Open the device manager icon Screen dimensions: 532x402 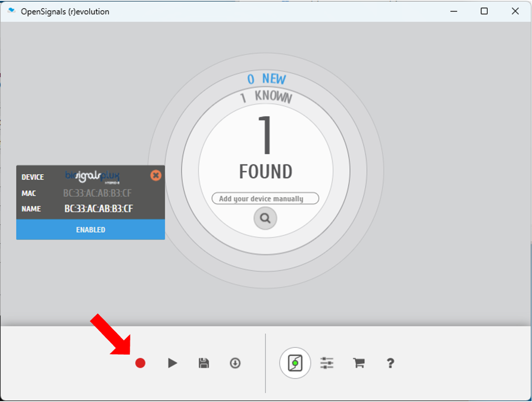[x=295, y=363]
